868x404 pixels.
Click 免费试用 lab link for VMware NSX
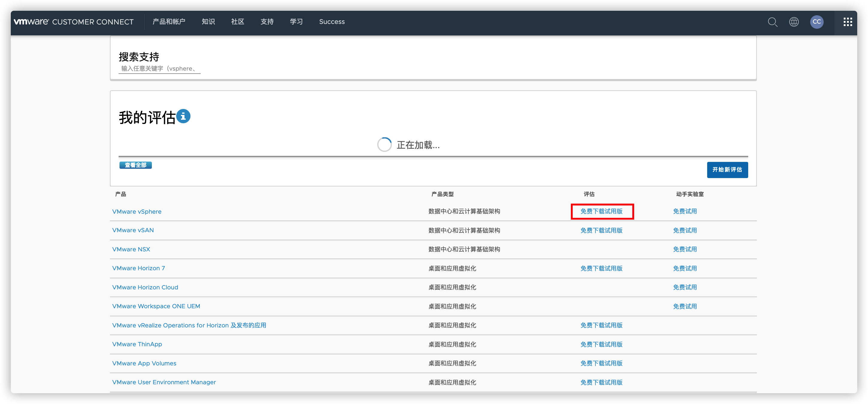coord(685,249)
